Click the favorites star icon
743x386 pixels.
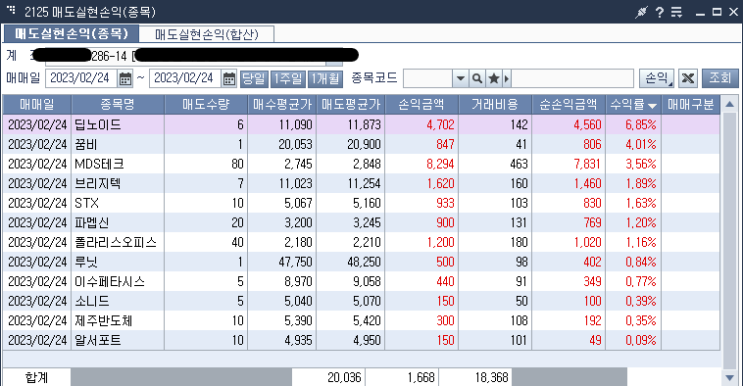tap(494, 79)
